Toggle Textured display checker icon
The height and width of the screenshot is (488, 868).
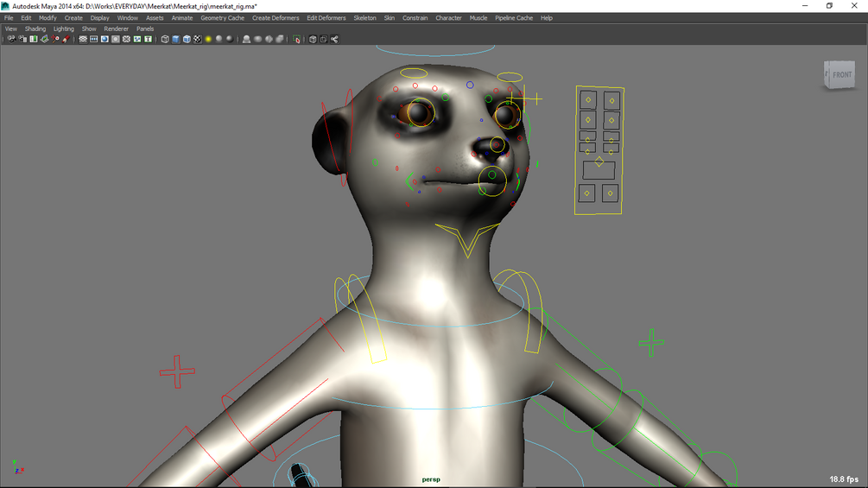[198, 39]
